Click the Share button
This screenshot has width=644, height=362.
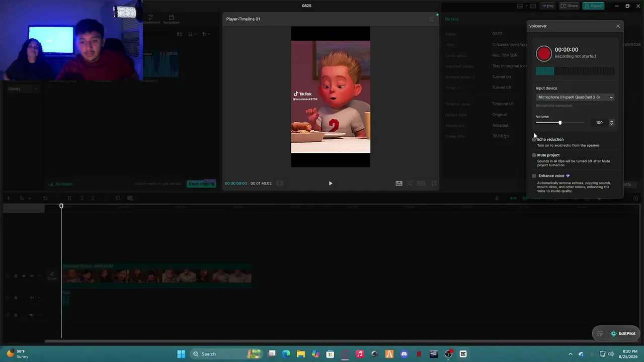coord(570,6)
